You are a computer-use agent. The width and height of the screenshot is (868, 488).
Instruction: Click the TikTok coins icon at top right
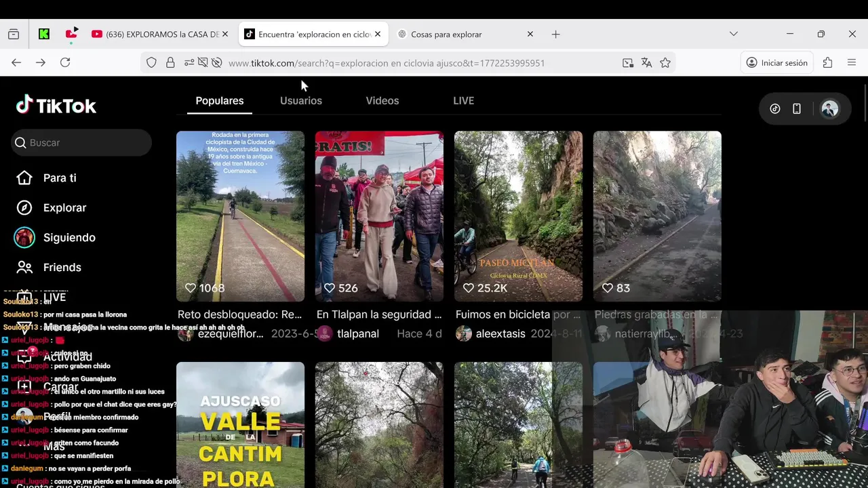click(775, 108)
